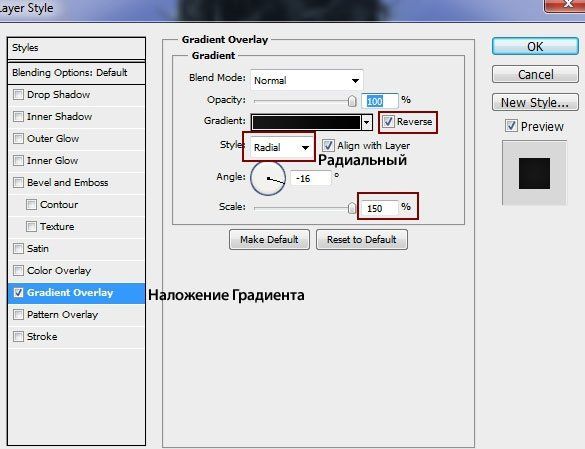Tick the Outer Glow checkbox

coord(18,138)
